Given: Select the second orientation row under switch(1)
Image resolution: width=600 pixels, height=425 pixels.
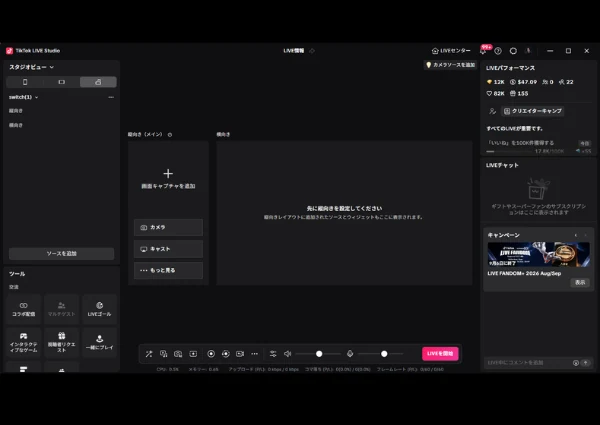Looking at the screenshot, I should click(x=61, y=125).
